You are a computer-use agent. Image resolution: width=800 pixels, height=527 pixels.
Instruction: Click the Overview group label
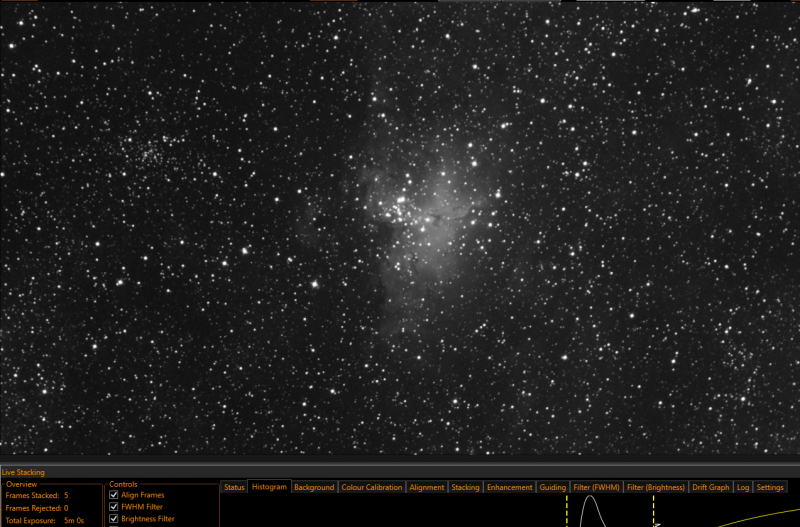tap(21, 484)
